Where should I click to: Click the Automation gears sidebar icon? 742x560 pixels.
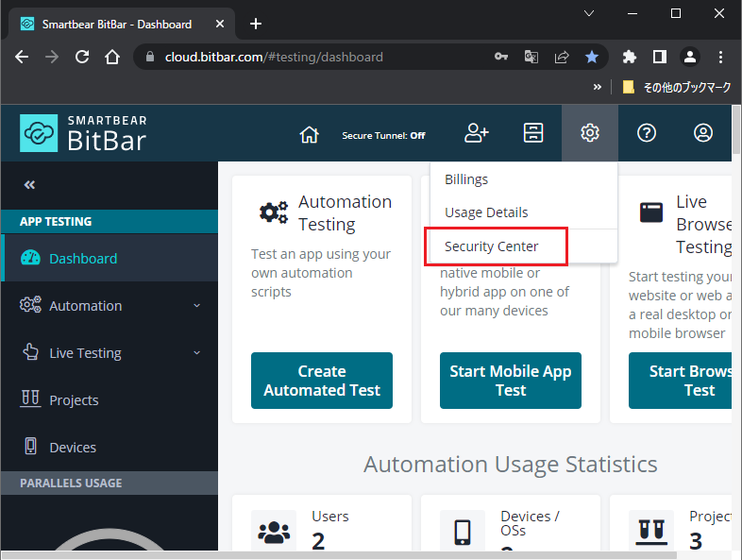[x=30, y=304]
